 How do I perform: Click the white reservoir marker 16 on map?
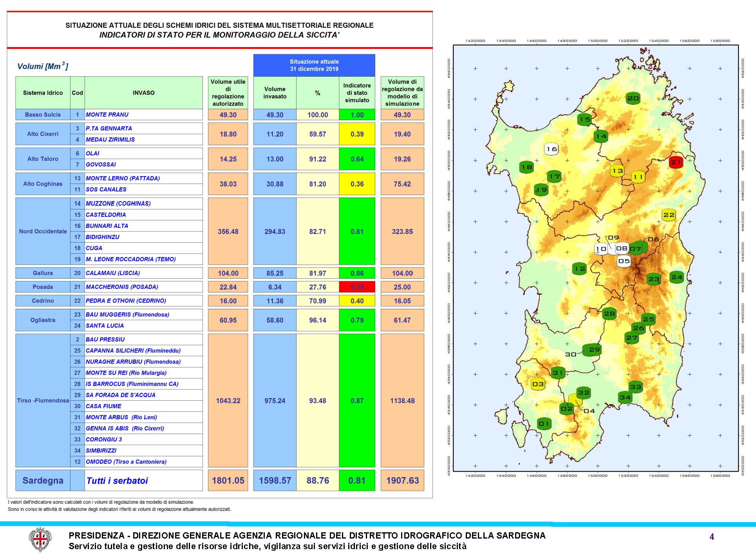tap(551, 149)
